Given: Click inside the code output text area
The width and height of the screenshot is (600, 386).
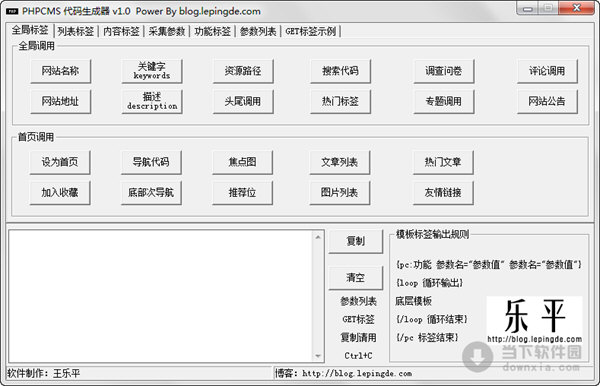Looking at the screenshot, I should pos(161,296).
